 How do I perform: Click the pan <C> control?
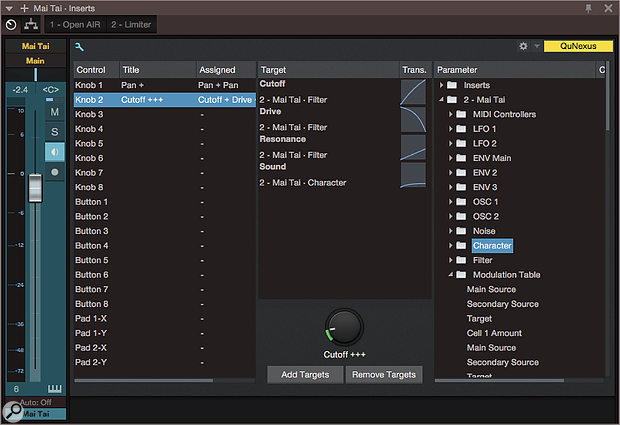pyautogui.click(x=51, y=90)
